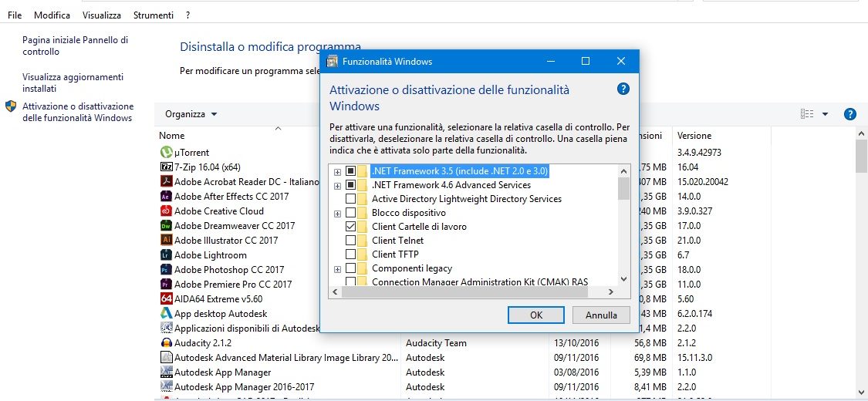Enable Active Directory Lightweight Directory Services
This screenshot has height=401, width=868.
pyautogui.click(x=350, y=198)
